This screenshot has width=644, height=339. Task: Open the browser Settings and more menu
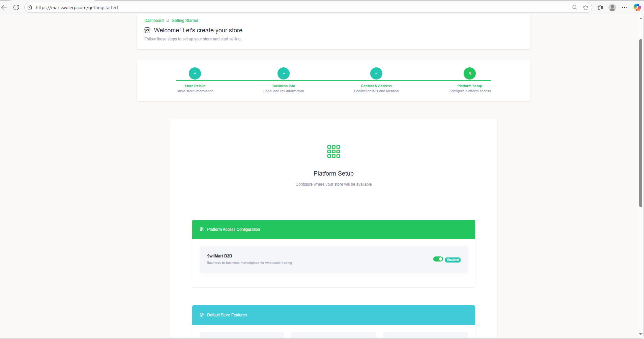tap(624, 7)
